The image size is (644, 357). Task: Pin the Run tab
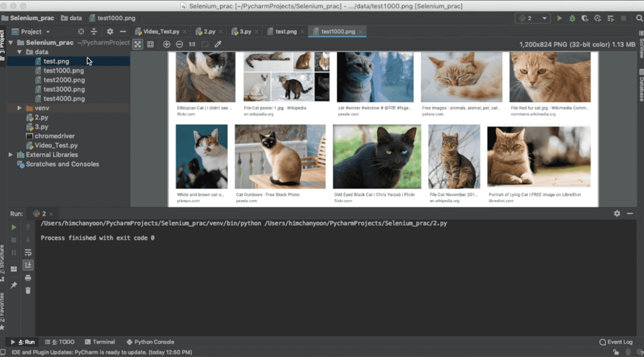click(13, 285)
